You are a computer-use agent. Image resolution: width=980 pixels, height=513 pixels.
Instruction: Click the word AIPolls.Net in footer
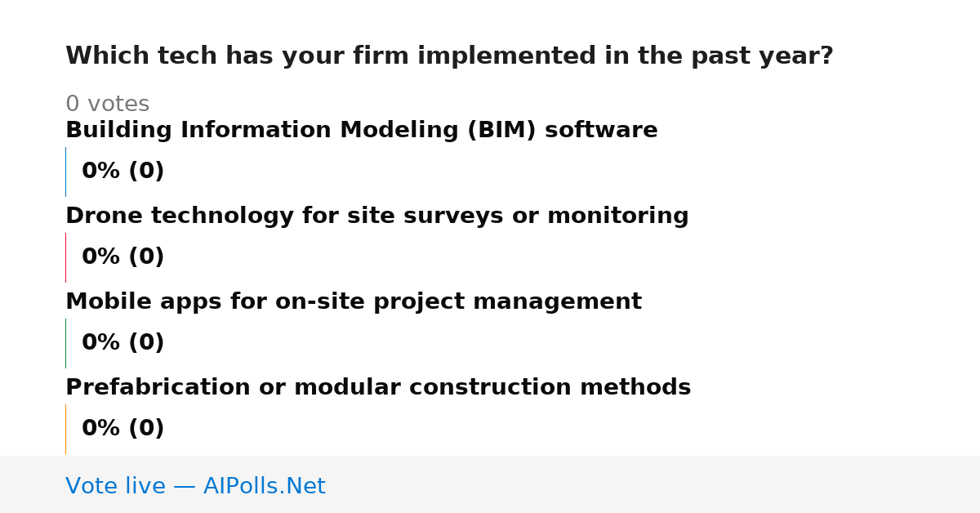click(x=265, y=486)
